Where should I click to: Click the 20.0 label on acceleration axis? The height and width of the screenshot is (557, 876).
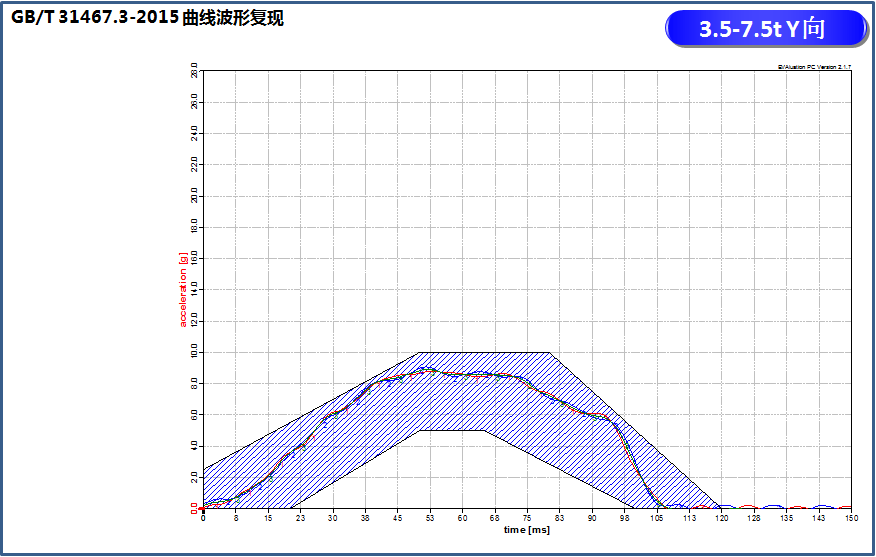tap(193, 197)
